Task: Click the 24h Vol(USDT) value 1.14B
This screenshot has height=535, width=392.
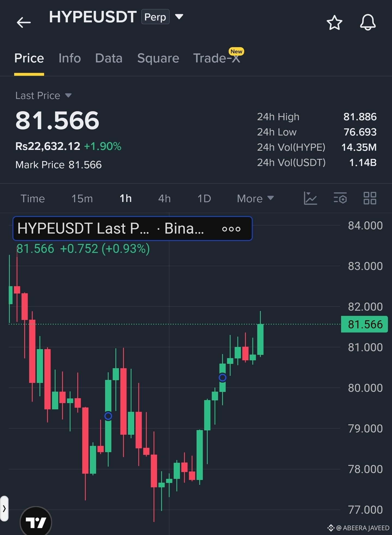Action: [363, 162]
